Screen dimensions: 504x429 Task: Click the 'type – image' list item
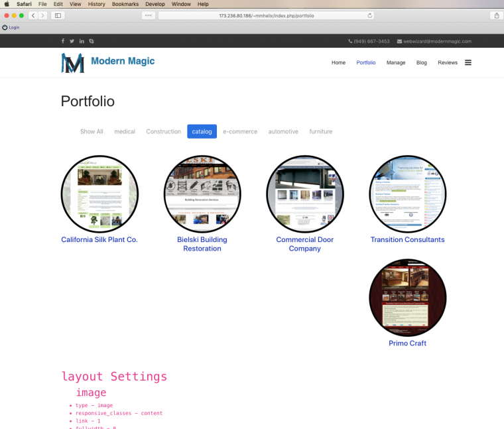coord(94,406)
